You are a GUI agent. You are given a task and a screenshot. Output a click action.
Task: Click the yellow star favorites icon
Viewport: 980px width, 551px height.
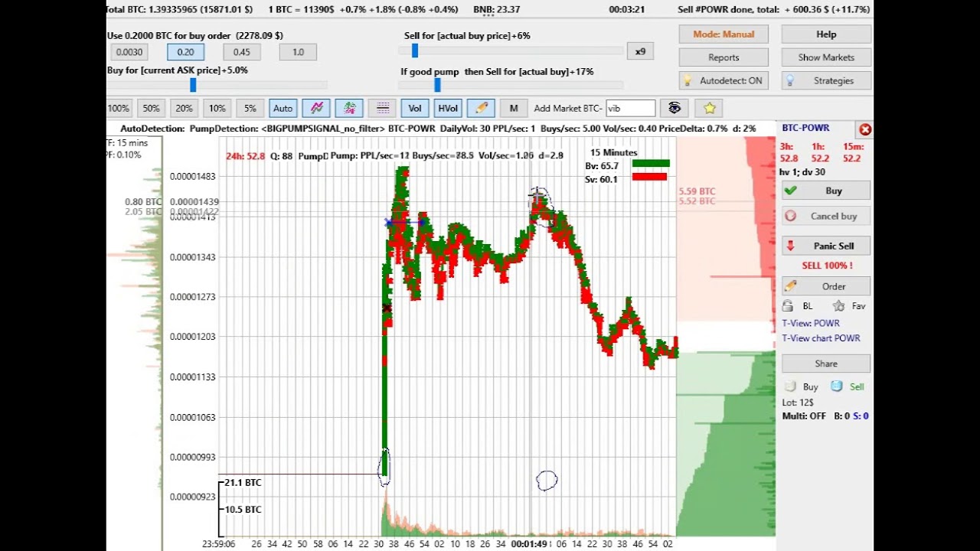710,108
